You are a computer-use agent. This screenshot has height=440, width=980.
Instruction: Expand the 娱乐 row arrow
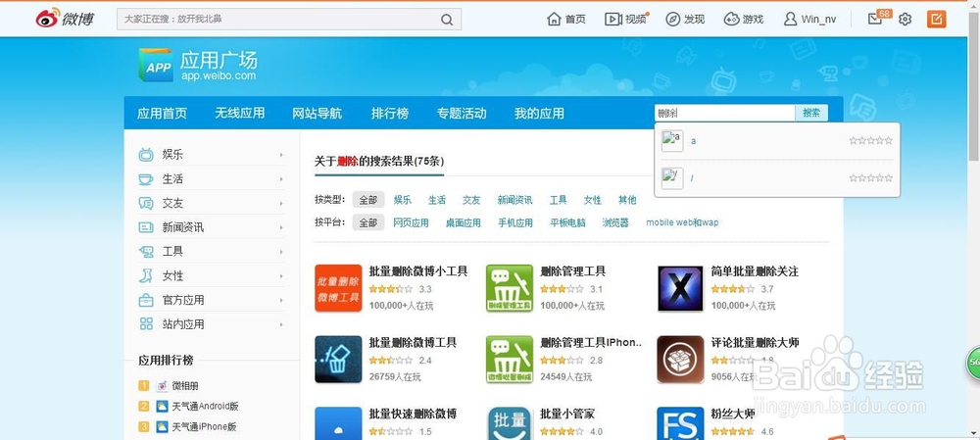point(281,155)
